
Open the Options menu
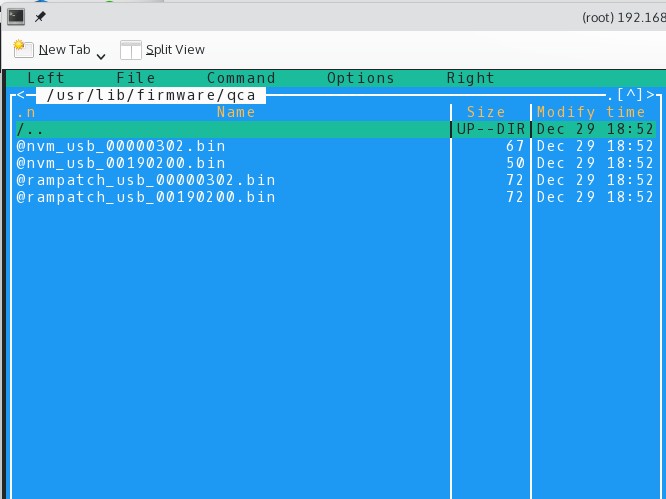[361, 78]
